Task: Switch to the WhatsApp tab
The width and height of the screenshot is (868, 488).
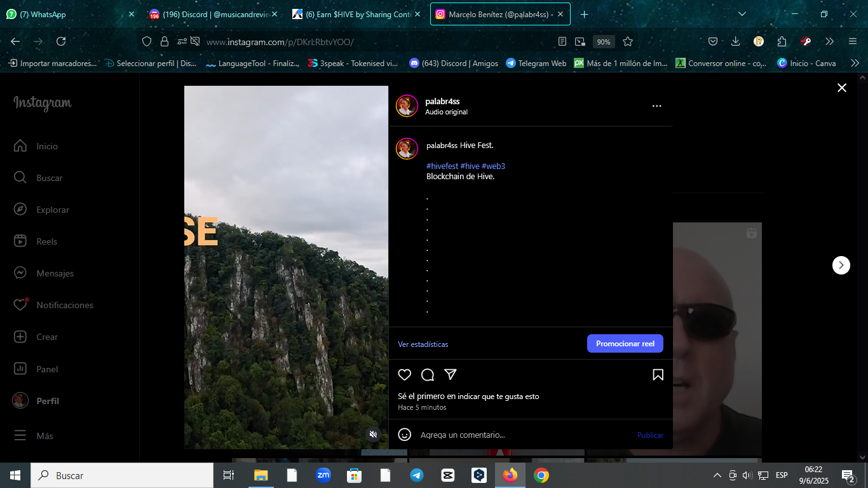Action: click(70, 14)
